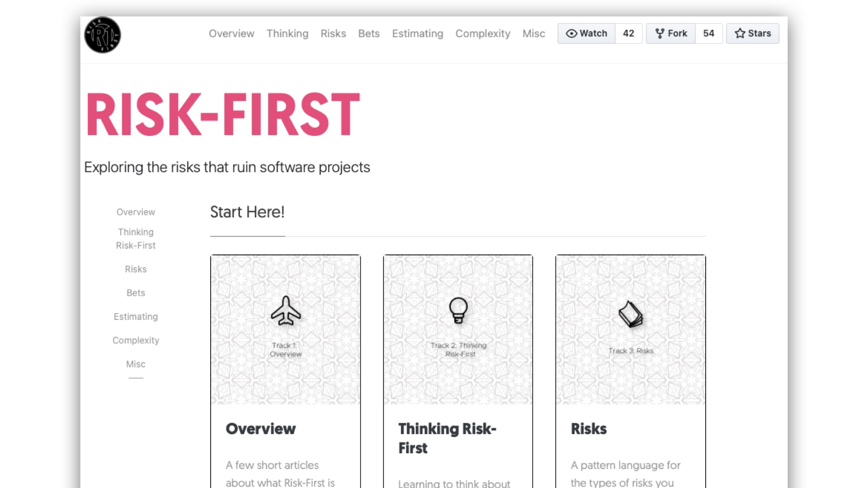Open Risks in top navigation

[333, 33]
